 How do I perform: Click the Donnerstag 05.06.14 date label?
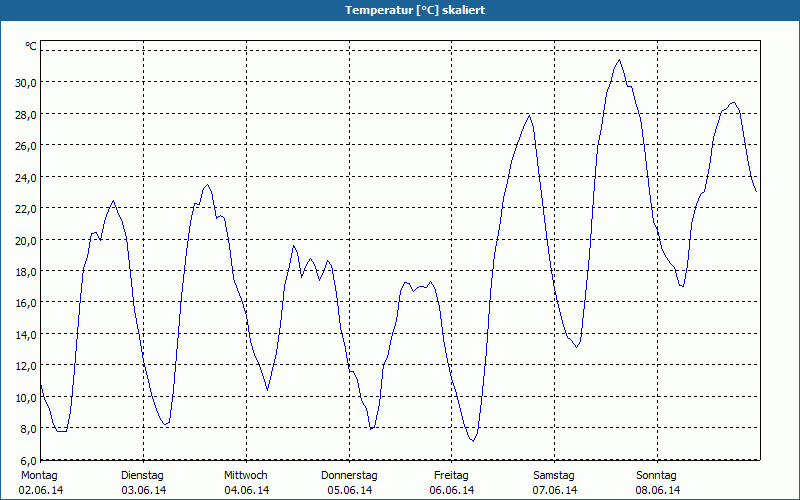point(349,483)
